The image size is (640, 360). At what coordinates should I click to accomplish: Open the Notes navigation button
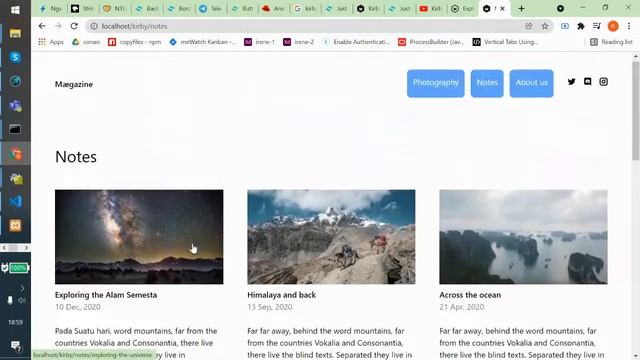pyautogui.click(x=487, y=83)
